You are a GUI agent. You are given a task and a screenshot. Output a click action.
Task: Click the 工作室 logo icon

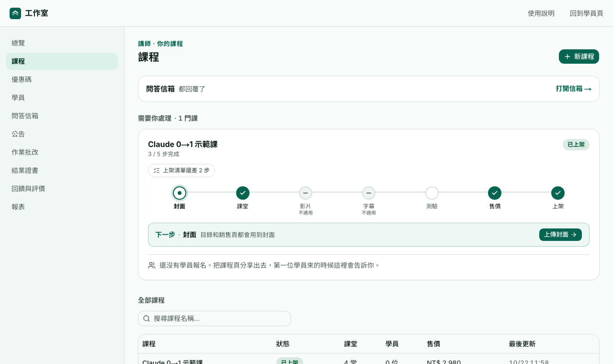pyautogui.click(x=15, y=13)
